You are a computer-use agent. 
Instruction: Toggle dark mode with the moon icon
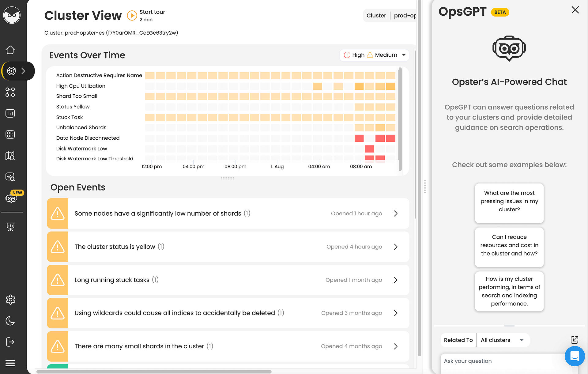(x=10, y=321)
